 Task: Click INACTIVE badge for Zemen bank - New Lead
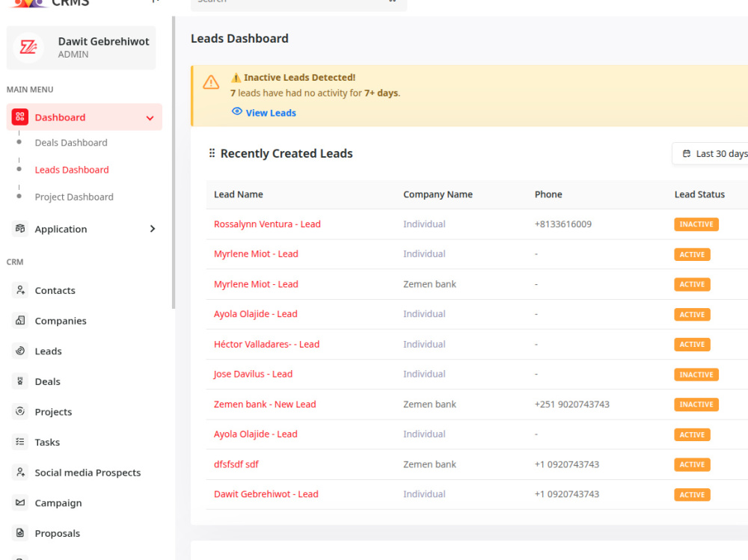tap(696, 404)
